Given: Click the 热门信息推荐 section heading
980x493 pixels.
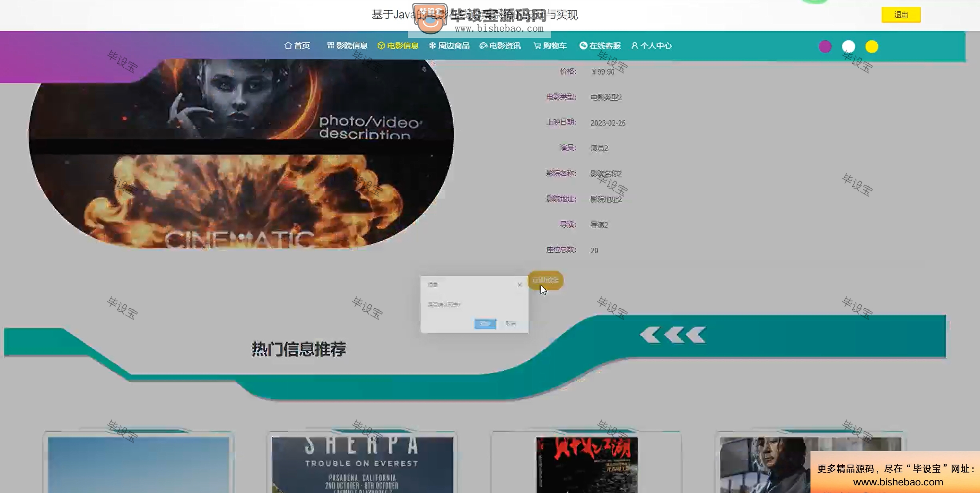Looking at the screenshot, I should tap(299, 349).
